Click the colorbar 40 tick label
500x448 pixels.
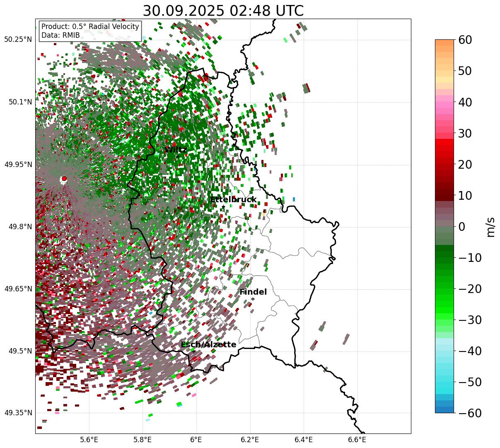tap(464, 102)
